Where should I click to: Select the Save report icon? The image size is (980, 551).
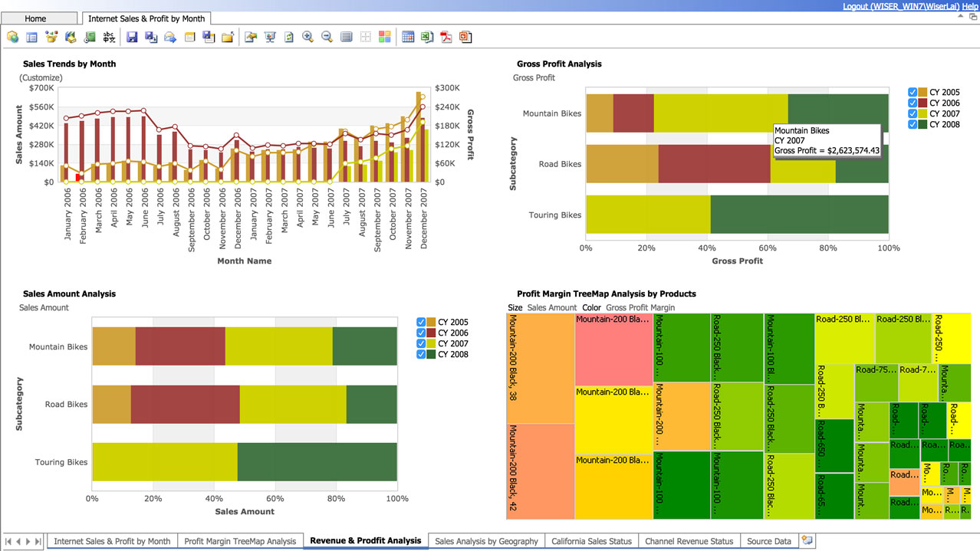tap(131, 36)
